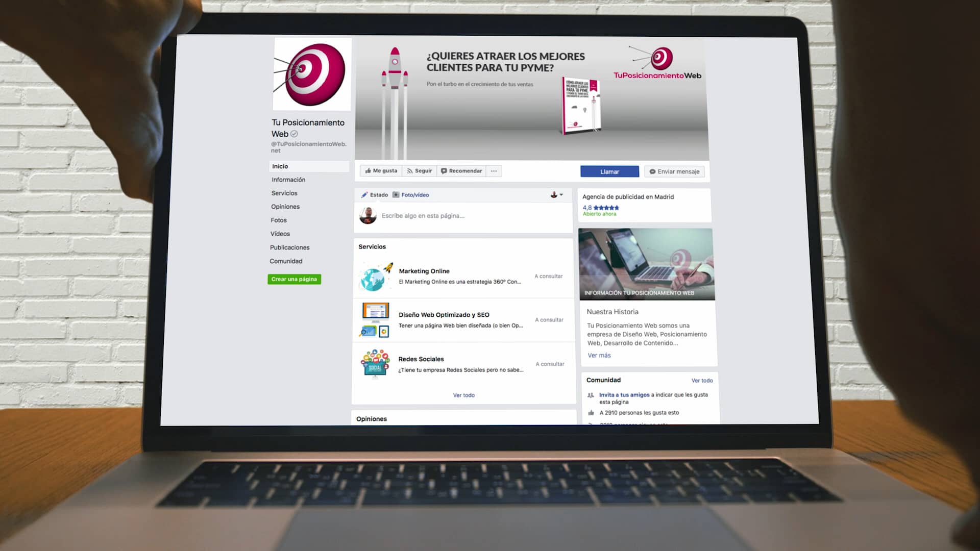Click the Opiniones section heading

coord(372,419)
